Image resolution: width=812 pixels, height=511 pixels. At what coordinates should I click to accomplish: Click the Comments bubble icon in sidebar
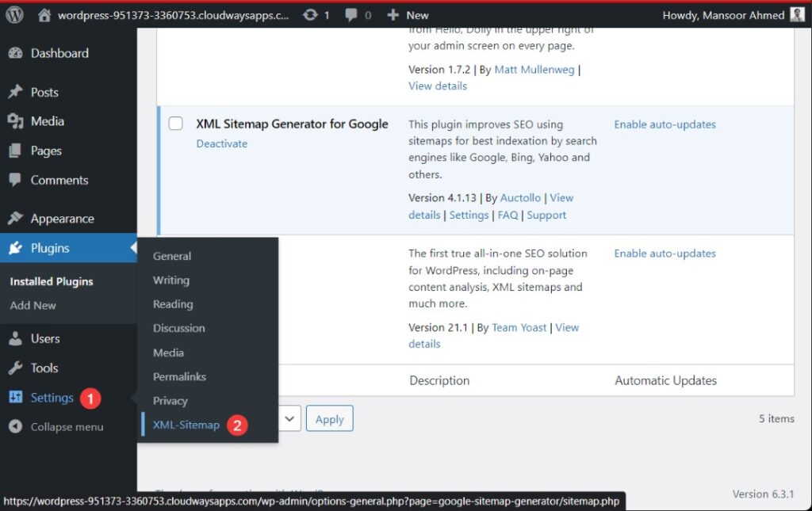click(16, 180)
